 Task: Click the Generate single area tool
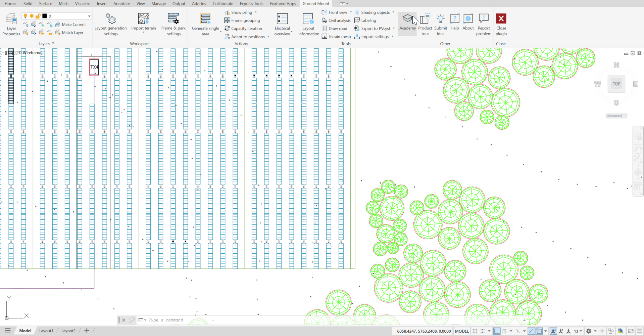pos(205,24)
